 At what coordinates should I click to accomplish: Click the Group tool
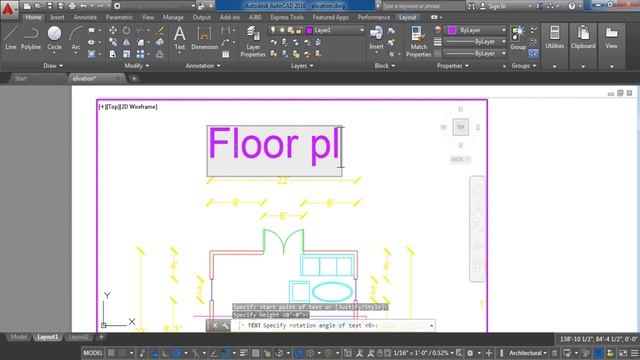(x=518, y=38)
